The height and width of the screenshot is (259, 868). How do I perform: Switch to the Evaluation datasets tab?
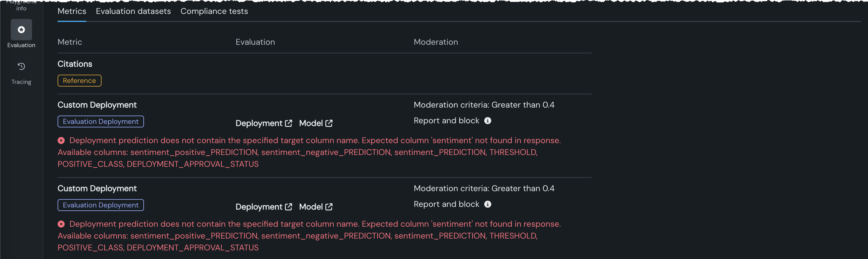tap(133, 12)
